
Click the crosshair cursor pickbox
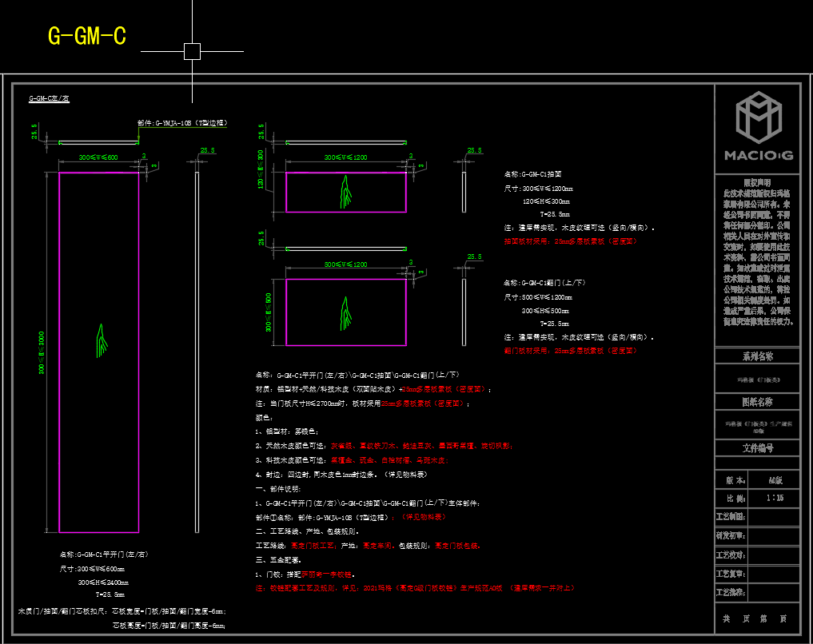(x=192, y=52)
